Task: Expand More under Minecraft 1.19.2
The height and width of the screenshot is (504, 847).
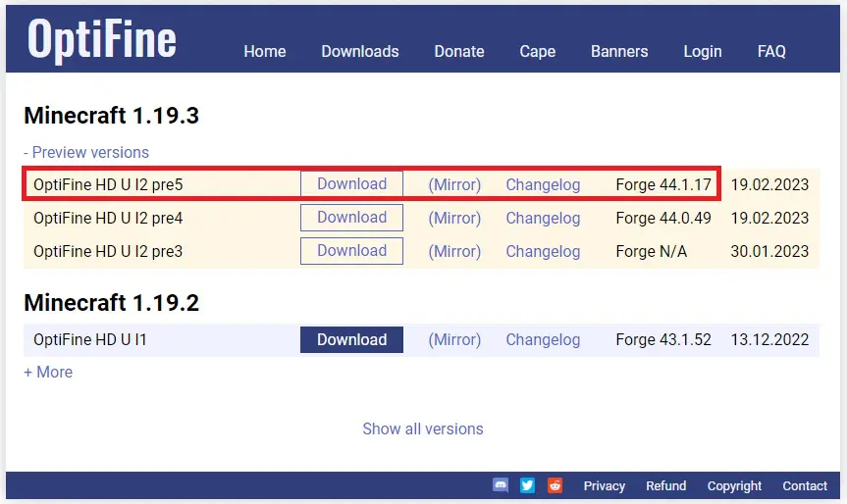Action: point(48,373)
